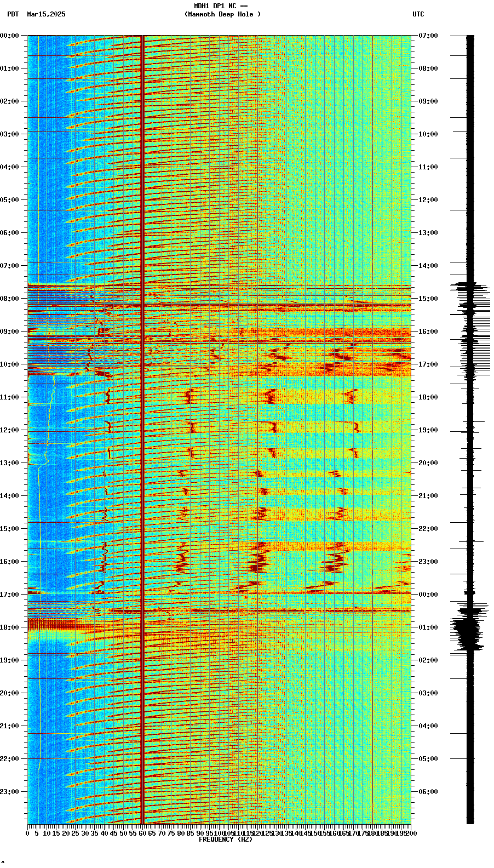Click the (Mammoth Deep Hole) subtitle
The image size is (494, 868).
(223, 14)
